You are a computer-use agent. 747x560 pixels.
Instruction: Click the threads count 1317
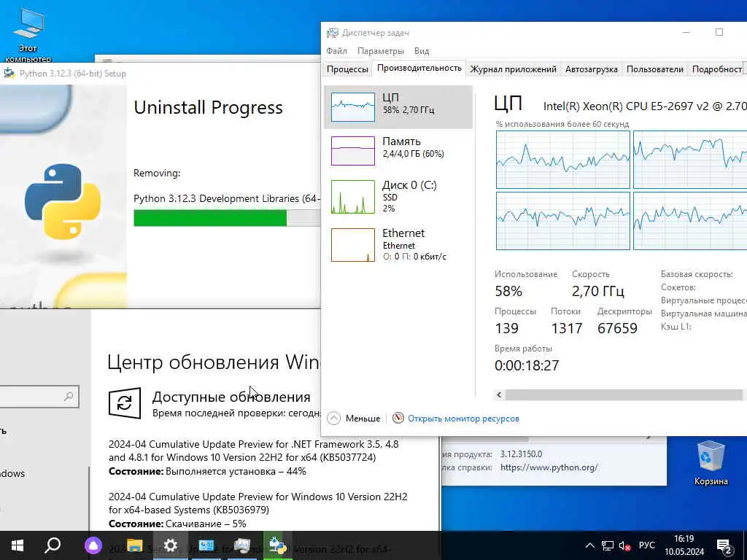coord(566,329)
